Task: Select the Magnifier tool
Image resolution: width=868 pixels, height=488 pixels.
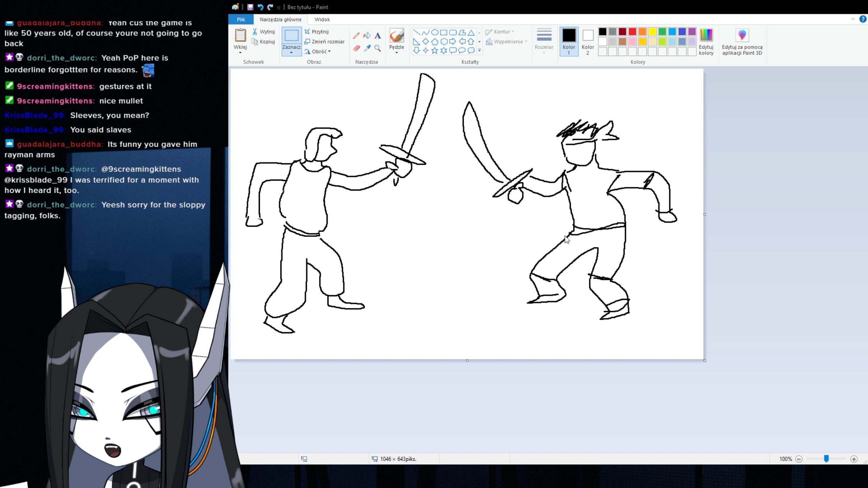Action: pos(378,48)
